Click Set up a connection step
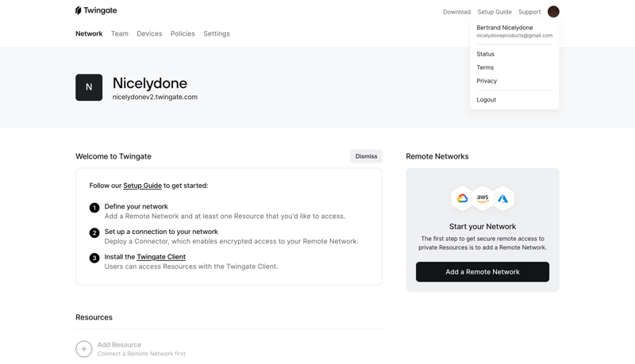 161,232
